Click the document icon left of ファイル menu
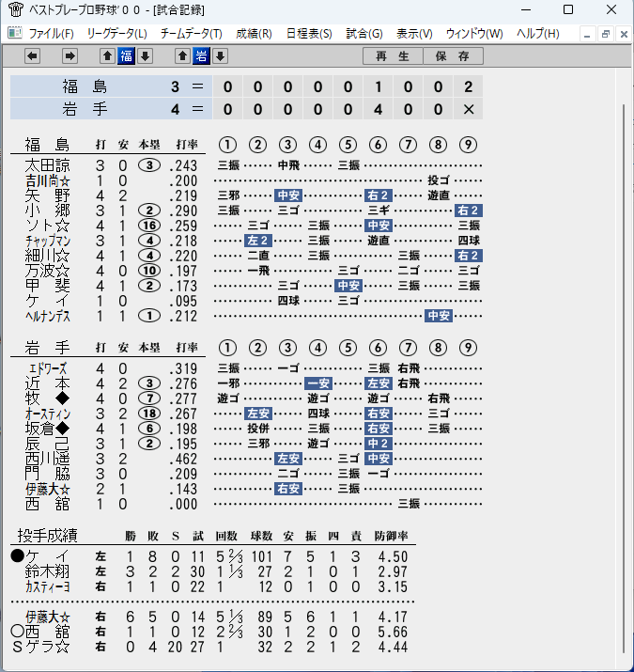Viewport: 634px width, 672px height. pyautogui.click(x=15, y=33)
